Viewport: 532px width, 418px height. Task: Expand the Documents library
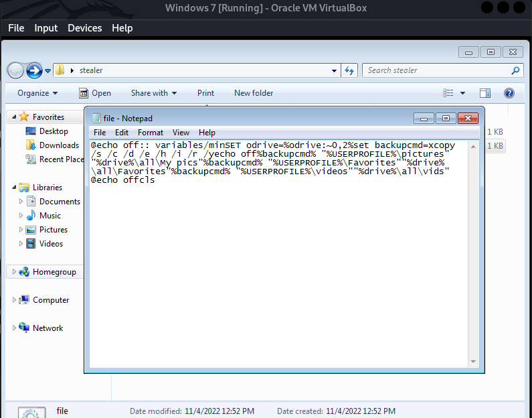click(x=21, y=202)
